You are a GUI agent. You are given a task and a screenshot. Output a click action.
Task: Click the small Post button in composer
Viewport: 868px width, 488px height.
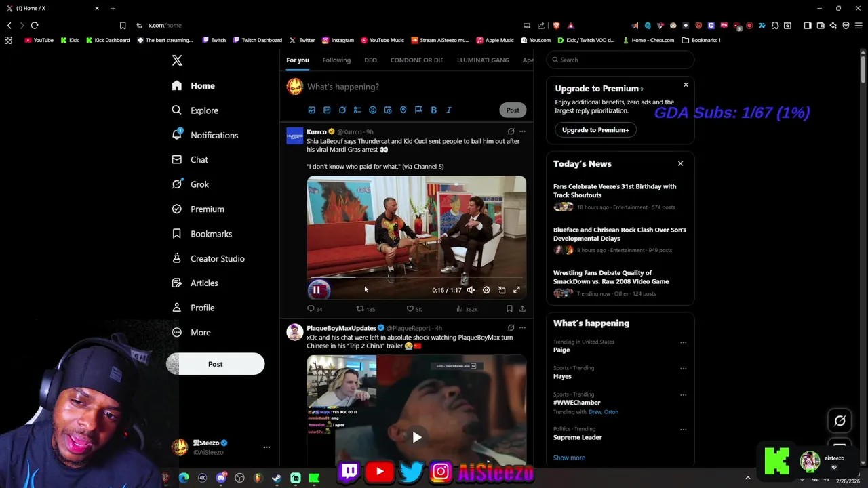[x=513, y=110]
